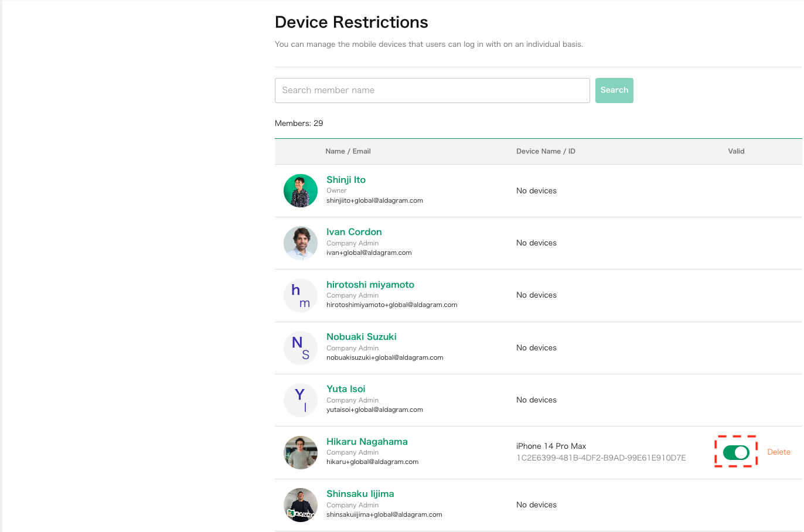The height and width of the screenshot is (532, 804).
Task: Open Shinji Ito's member name link
Action: pos(346,180)
